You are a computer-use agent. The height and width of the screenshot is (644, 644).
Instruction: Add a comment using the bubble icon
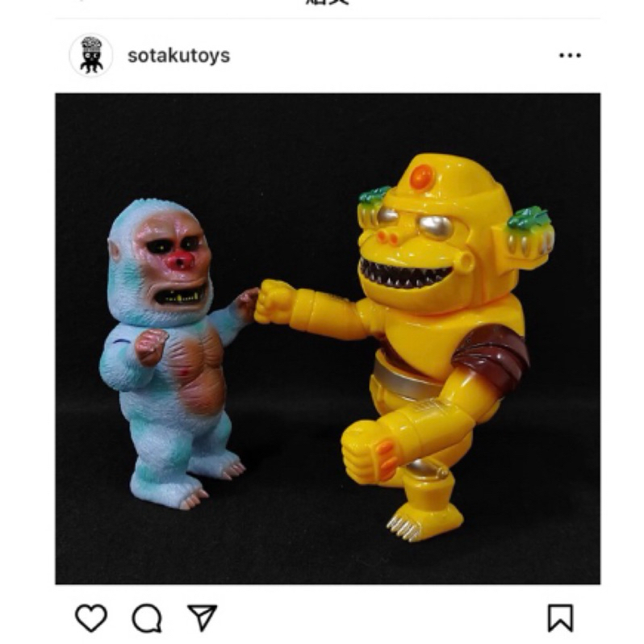(147, 617)
